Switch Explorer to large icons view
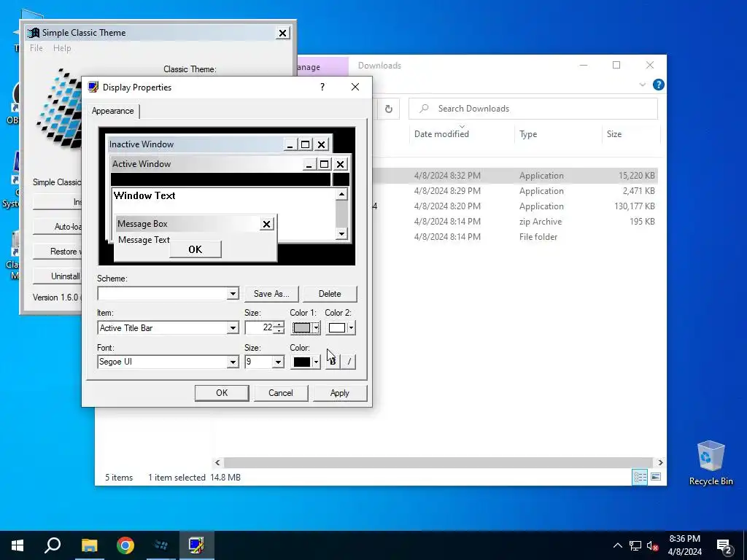 pyautogui.click(x=656, y=477)
